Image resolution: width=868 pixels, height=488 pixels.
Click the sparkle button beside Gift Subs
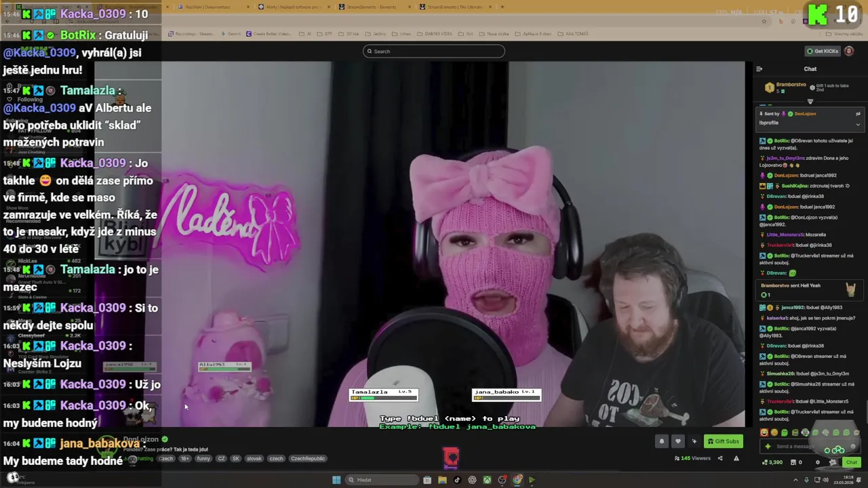pos(694,441)
